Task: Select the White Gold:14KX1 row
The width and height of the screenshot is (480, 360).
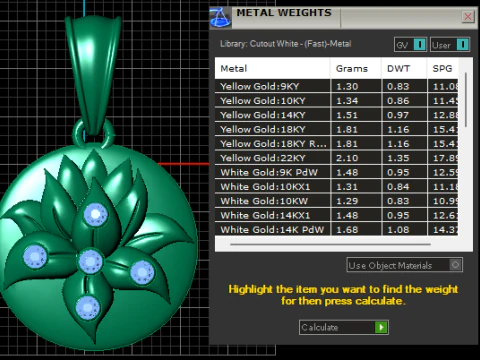Action: point(336,215)
